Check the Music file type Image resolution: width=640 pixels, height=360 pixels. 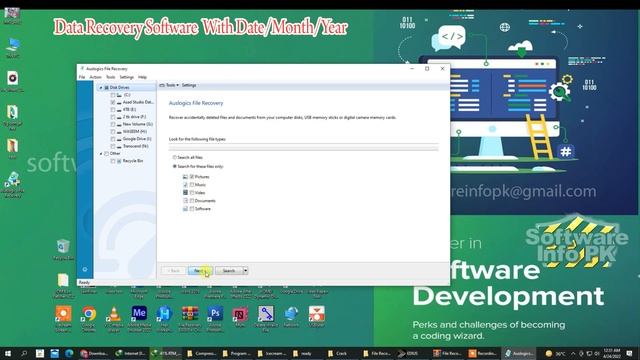192,185
